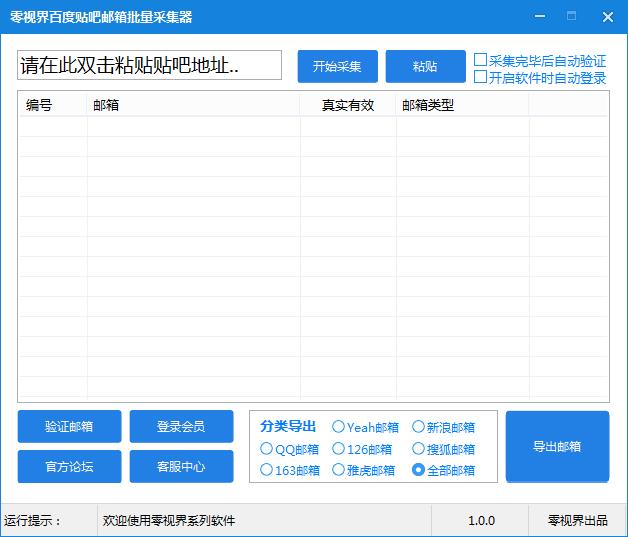This screenshot has width=628, height=537.
Task: Choose the QQ邮箱 radio button
Action: [267, 449]
